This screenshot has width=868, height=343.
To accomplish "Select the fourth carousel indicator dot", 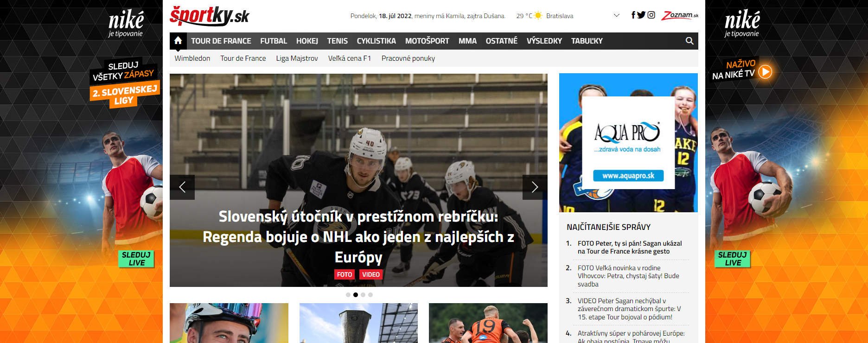I will (x=370, y=295).
